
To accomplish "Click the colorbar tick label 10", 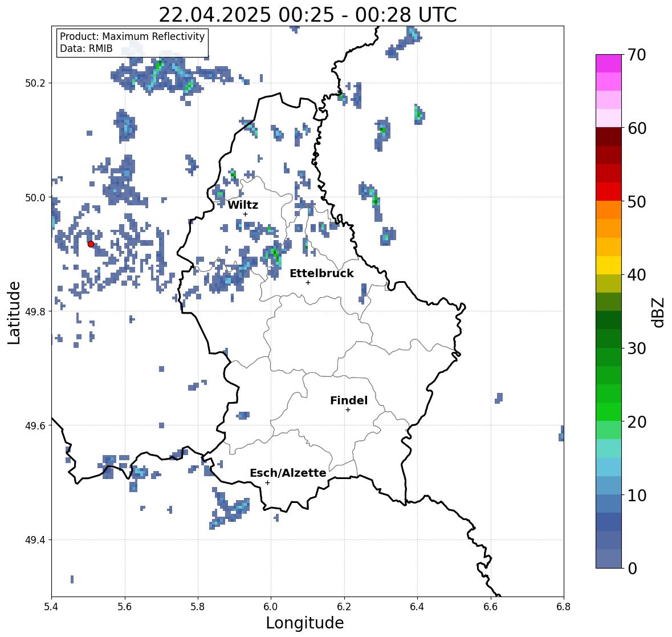I will coord(637,495).
